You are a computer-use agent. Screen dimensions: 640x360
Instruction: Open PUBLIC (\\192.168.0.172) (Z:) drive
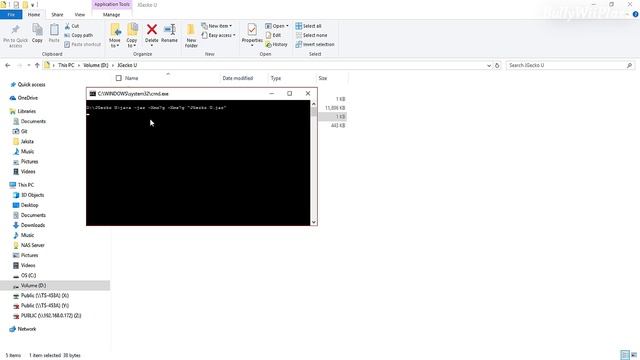point(51,316)
